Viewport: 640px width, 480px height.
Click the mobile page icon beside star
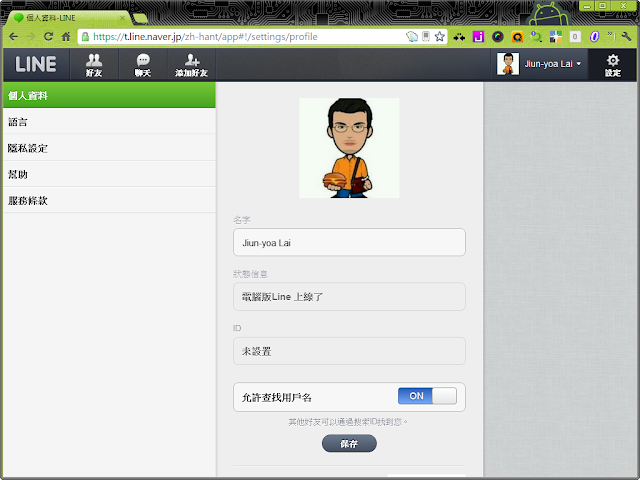coord(426,37)
